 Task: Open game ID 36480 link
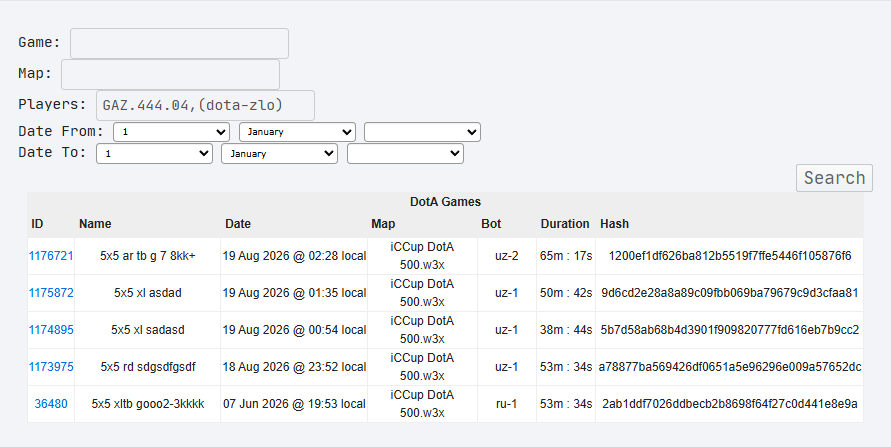[x=51, y=404]
